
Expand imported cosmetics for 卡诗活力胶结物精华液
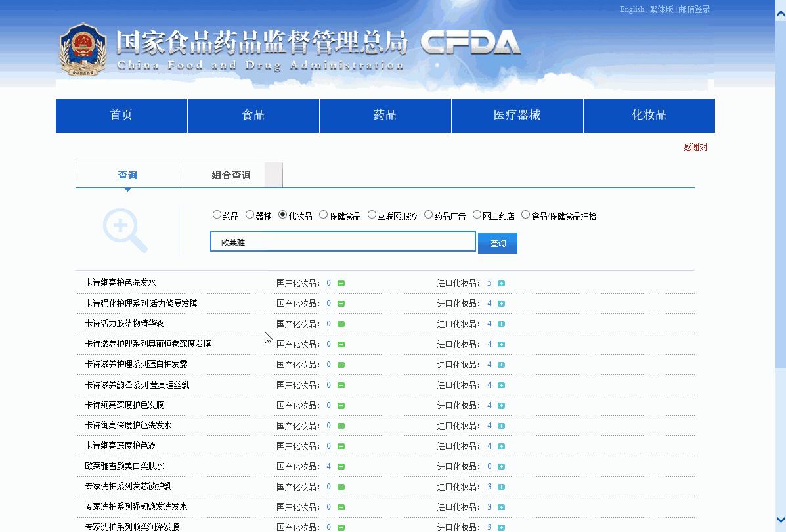(501, 324)
